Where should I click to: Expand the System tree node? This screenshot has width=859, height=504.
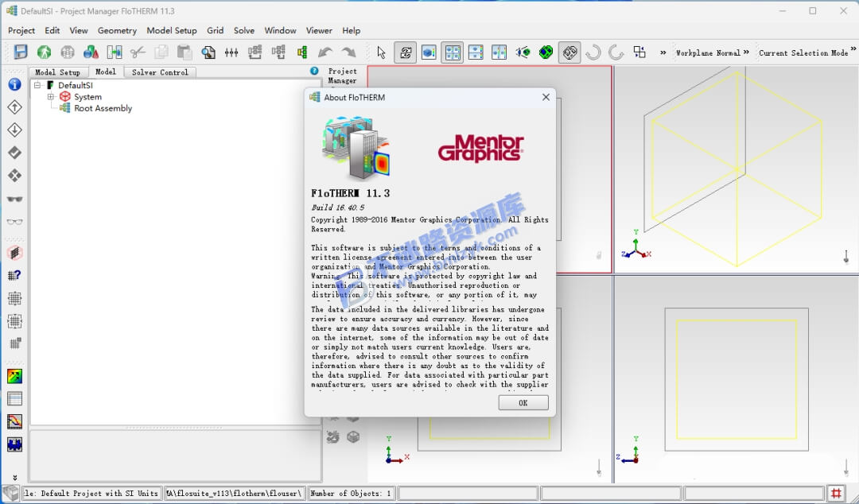point(50,96)
